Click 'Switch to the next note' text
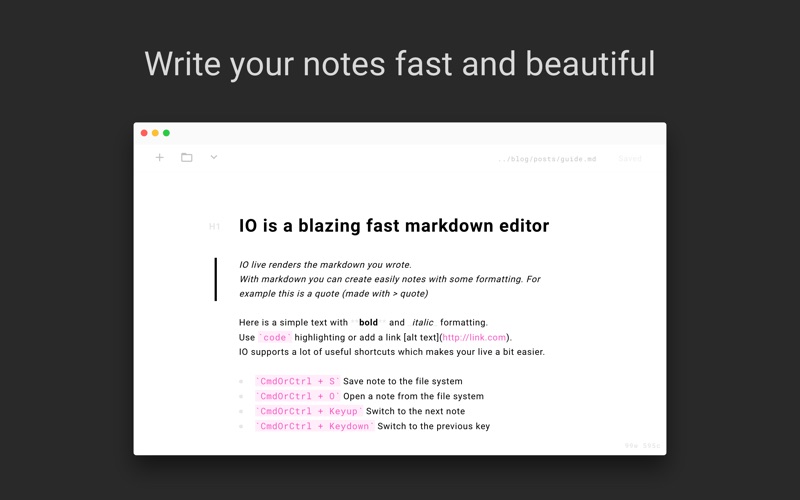The width and height of the screenshot is (800, 500). (x=415, y=411)
